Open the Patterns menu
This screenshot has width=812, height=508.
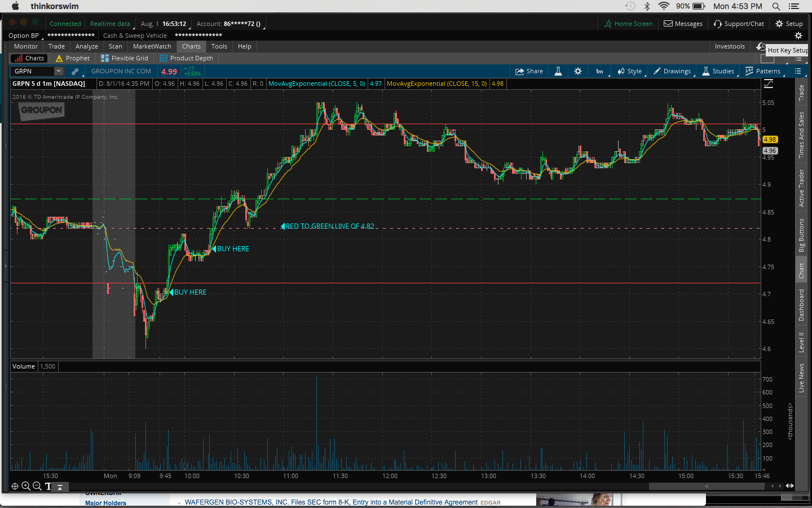pos(763,72)
